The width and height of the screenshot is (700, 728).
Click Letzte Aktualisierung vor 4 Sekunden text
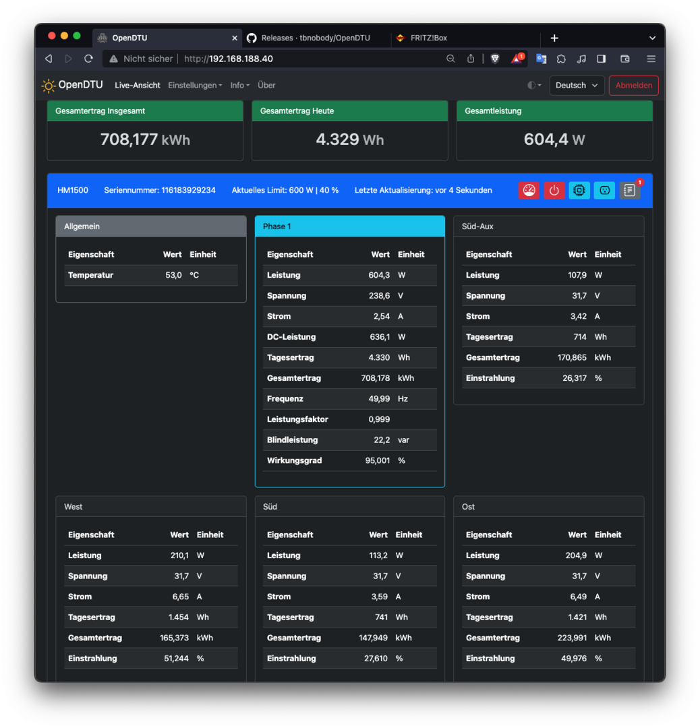tap(423, 190)
